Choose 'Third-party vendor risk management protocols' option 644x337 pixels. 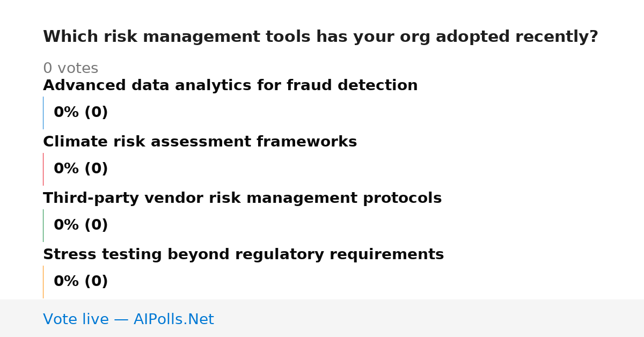click(x=242, y=198)
